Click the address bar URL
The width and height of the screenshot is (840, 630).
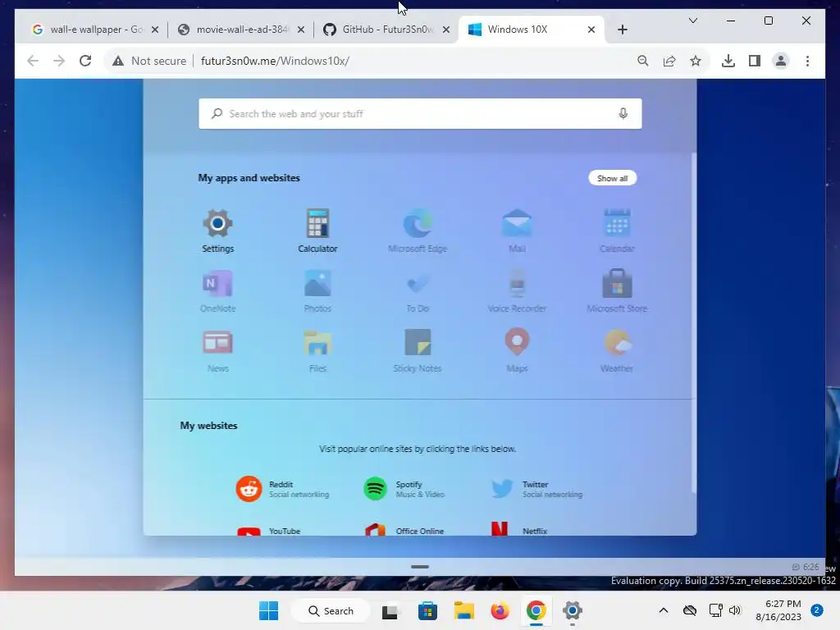point(275,61)
